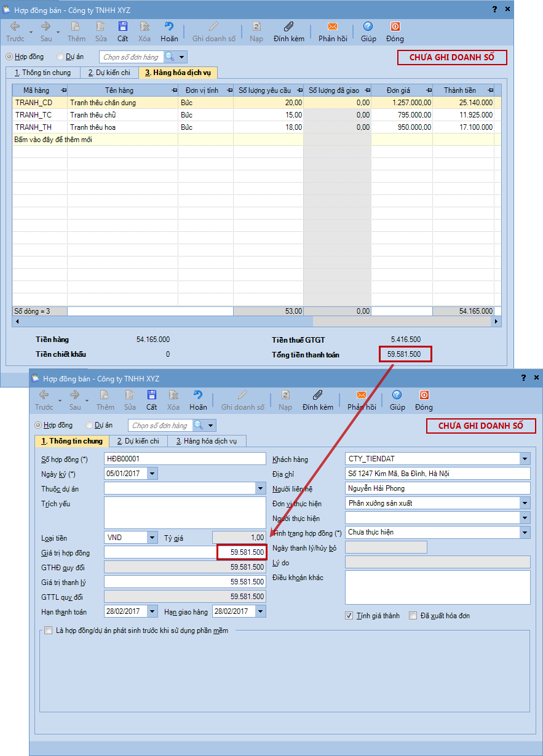Screen dimensions: 543x756
Task: Click search magnifier beside Chọn số đơn hàng, lower window
Action: [199, 425]
